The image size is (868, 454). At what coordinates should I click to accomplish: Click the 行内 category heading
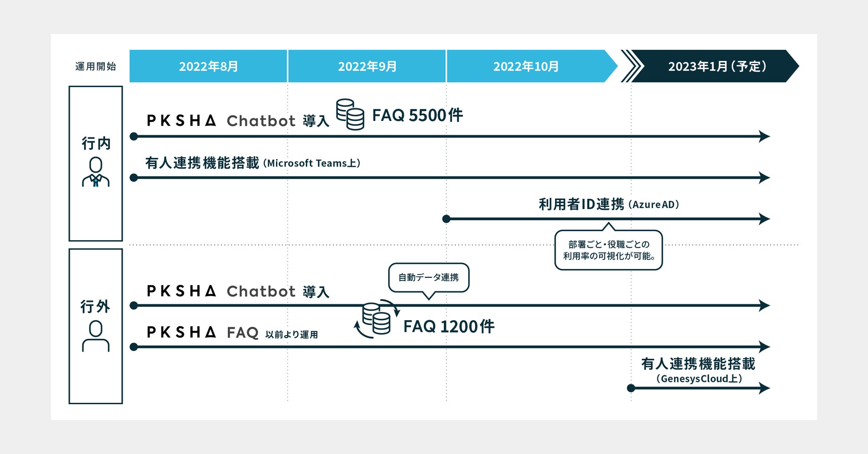coord(96,143)
